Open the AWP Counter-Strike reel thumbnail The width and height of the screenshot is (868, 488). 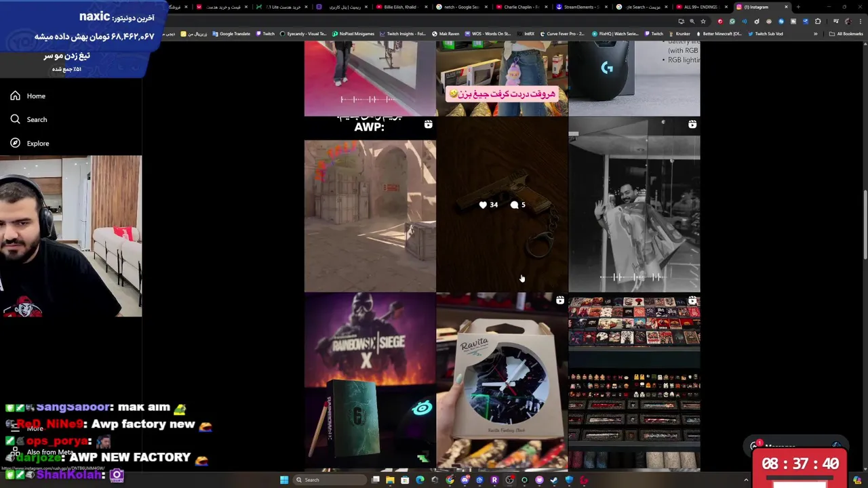click(x=370, y=204)
